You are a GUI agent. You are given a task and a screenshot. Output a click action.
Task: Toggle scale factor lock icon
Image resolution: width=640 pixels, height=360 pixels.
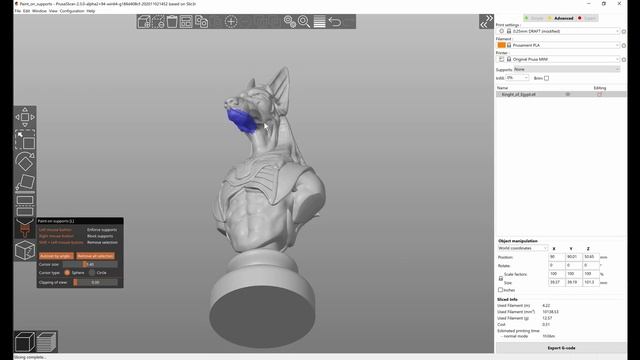click(x=501, y=278)
